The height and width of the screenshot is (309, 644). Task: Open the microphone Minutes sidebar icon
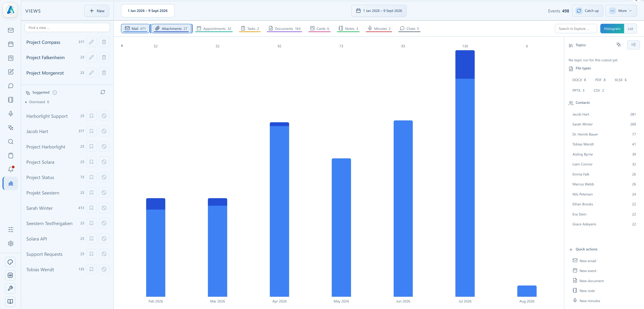11,114
